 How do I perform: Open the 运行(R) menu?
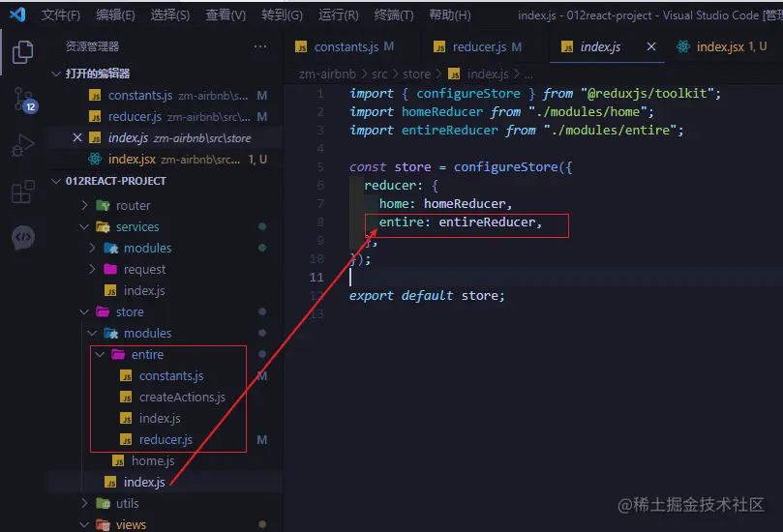339,15
